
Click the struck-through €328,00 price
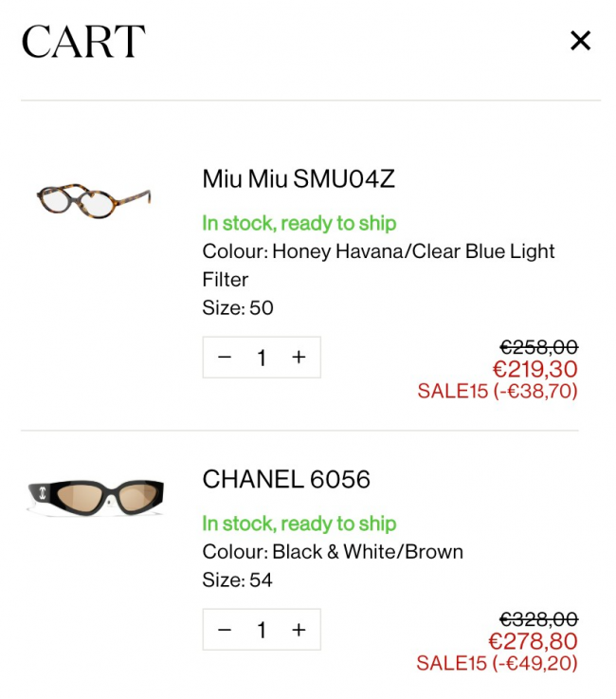[538, 620]
